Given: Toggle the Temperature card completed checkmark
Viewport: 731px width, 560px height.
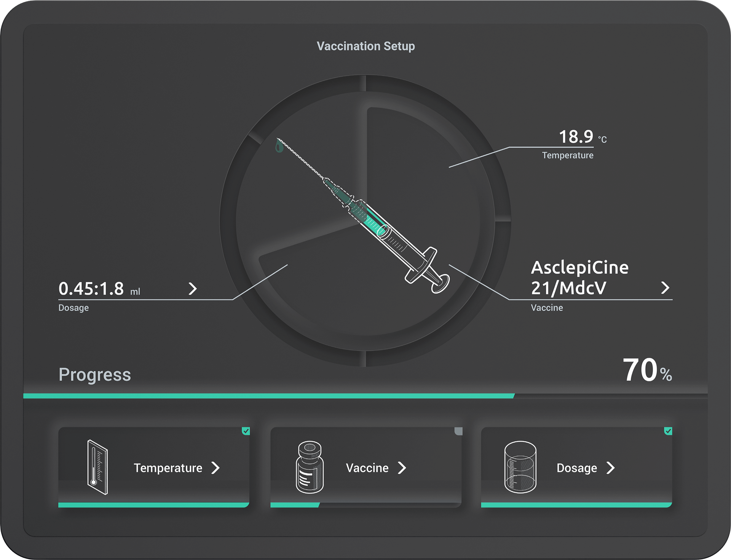Looking at the screenshot, I should (246, 431).
